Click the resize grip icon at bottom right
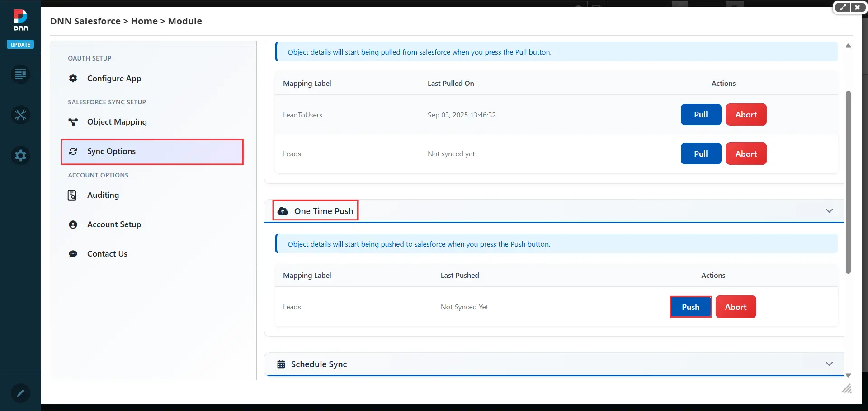This screenshot has width=868, height=411. (846, 388)
